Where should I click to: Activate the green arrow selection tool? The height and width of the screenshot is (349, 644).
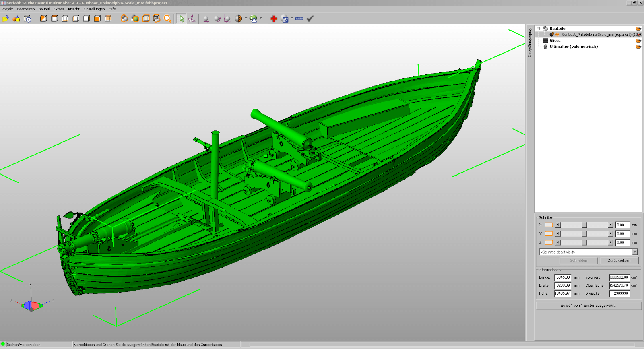182,19
